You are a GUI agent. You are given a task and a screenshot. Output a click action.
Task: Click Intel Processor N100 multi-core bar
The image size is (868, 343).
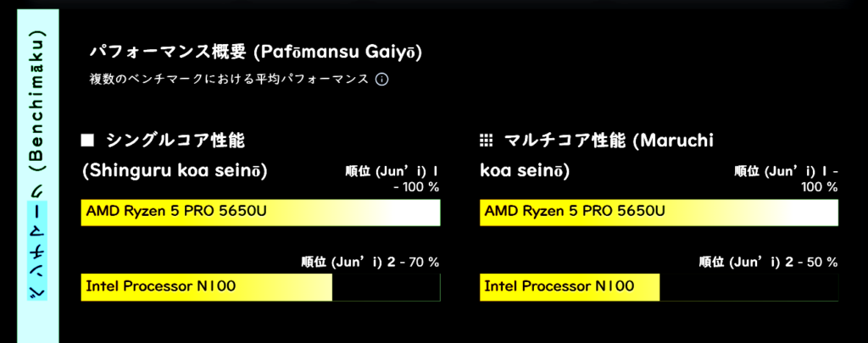pyautogui.click(x=570, y=287)
